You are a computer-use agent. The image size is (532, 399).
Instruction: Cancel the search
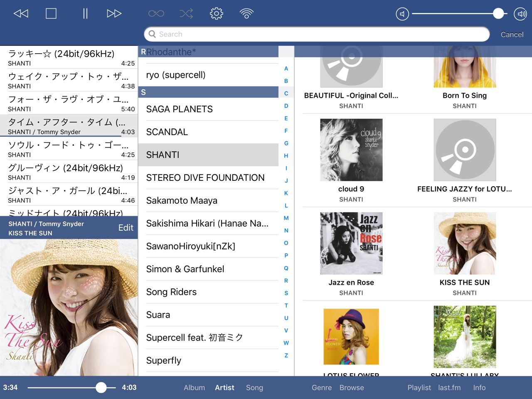[512, 34]
